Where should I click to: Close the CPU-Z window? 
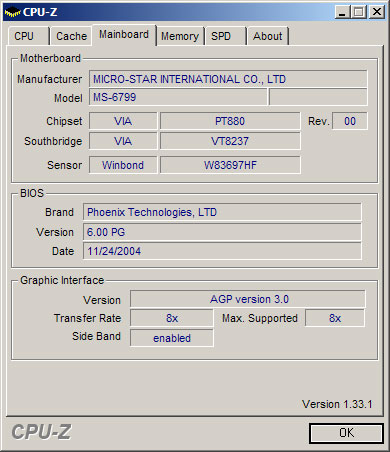point(377,12)
